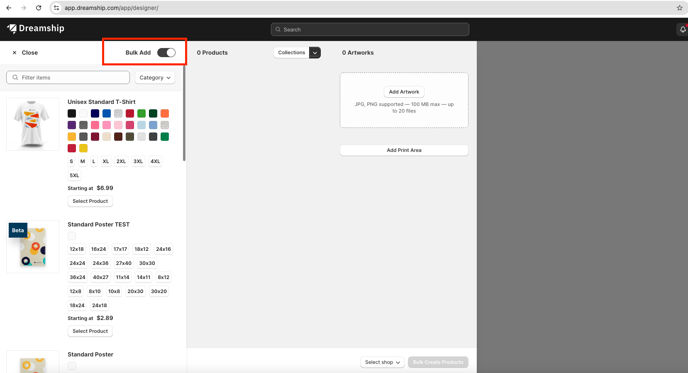Select poster size 27x40
The image size is (688, 373).
pos(124,263)
